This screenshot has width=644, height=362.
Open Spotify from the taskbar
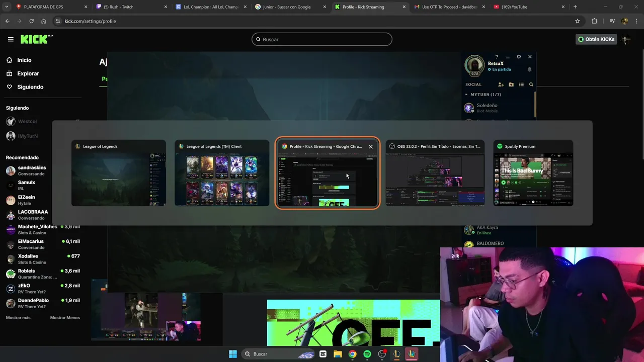pyautogui.click(x=367, y=354)
